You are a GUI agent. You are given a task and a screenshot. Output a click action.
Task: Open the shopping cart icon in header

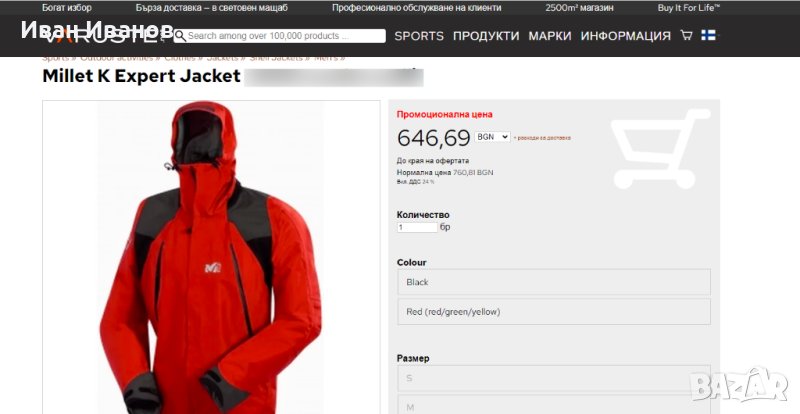687,35
